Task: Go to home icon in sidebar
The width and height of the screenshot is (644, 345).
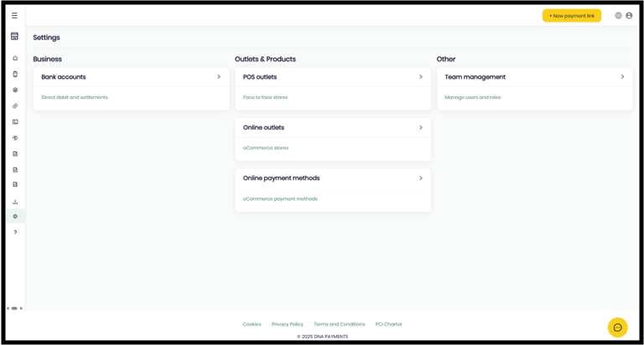Action: (15, 58)
